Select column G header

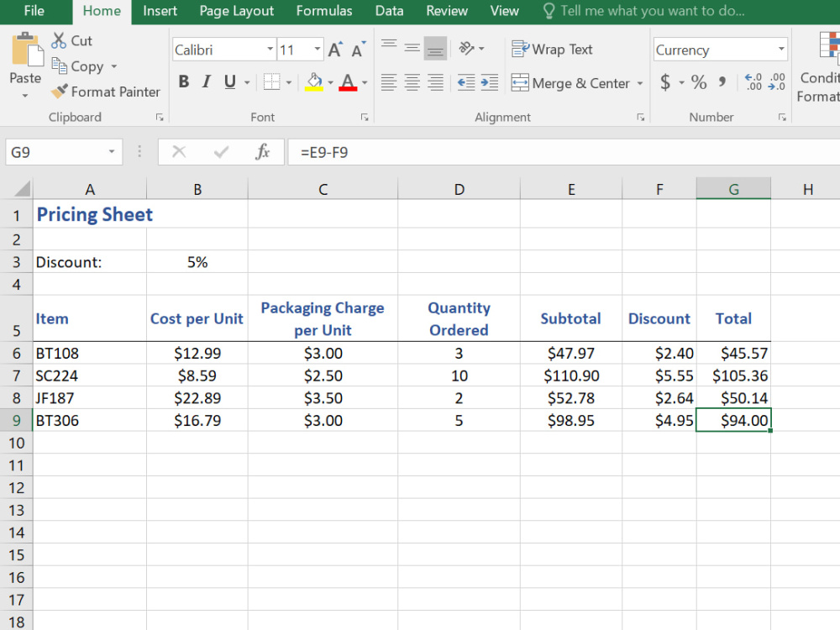733,189
